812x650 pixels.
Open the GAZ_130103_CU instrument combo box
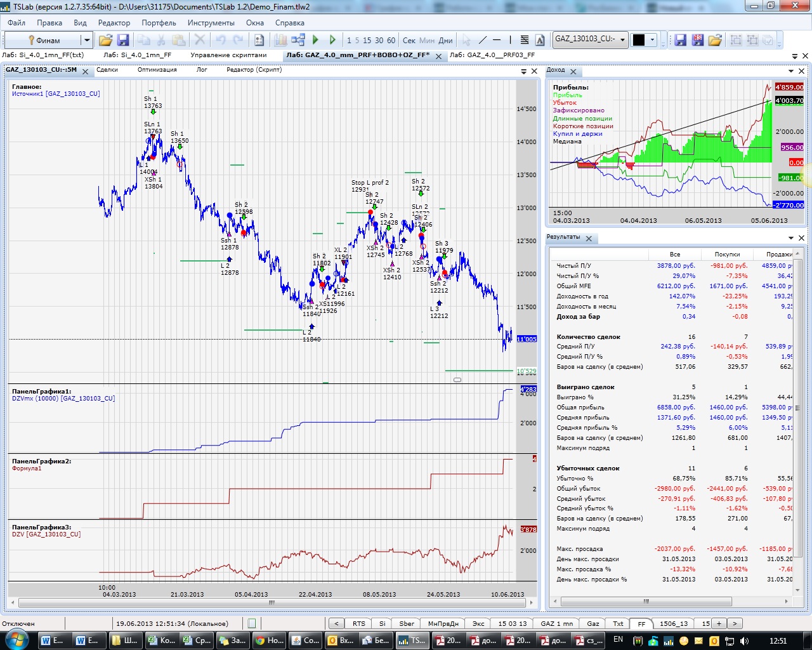[x=590, y=39]
